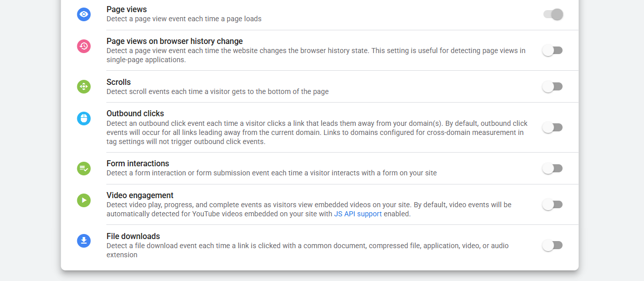Toggle the greyed-out Page views switch

click(x=553, y=14)
